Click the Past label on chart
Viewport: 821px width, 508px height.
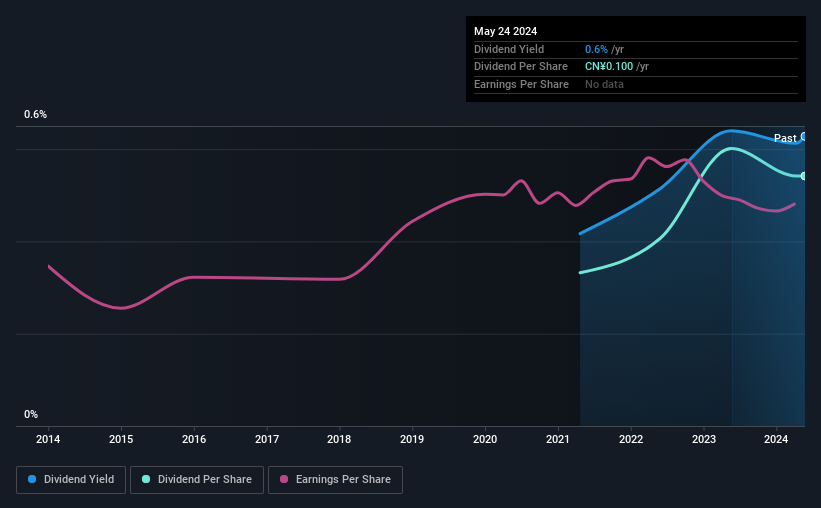coord(785,138)
